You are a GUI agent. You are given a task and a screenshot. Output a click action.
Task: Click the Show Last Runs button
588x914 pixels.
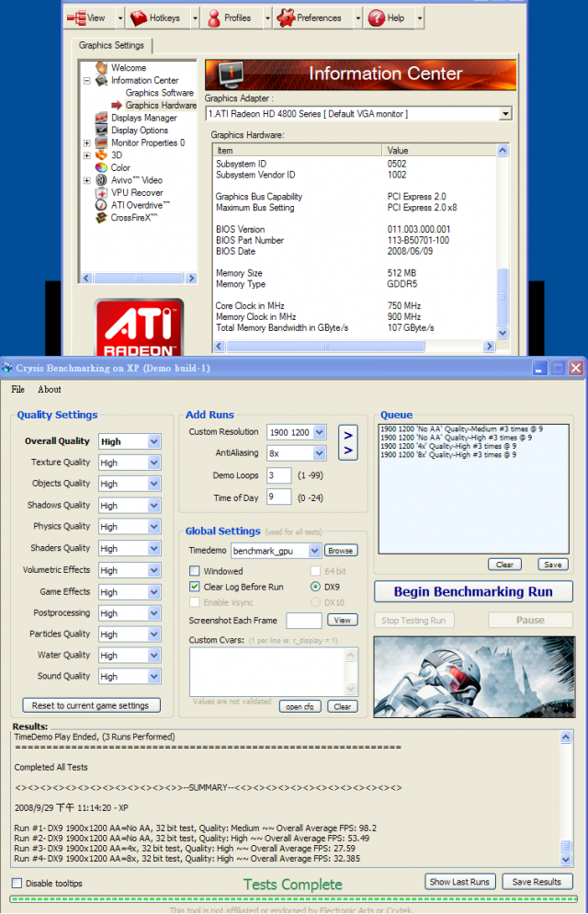(459, 881)
